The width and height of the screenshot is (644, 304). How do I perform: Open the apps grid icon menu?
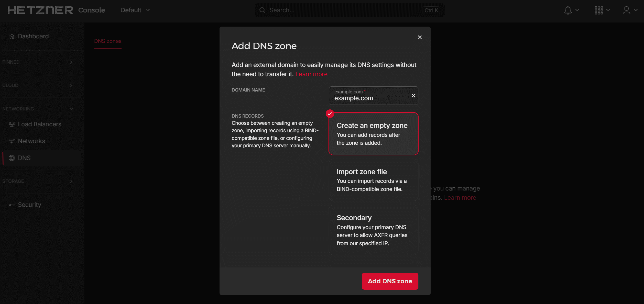599,10
